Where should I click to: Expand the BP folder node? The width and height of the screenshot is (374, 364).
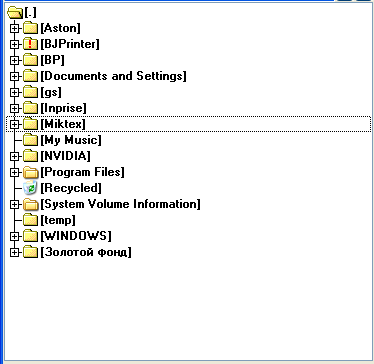coord(14,60)
